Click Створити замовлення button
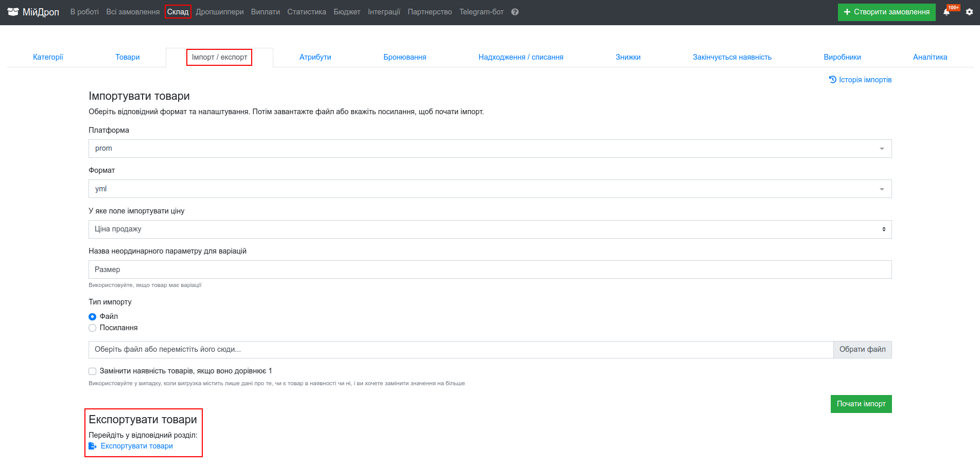The height and width of the screenshot is (467, 980). click(x=887, y=12)
